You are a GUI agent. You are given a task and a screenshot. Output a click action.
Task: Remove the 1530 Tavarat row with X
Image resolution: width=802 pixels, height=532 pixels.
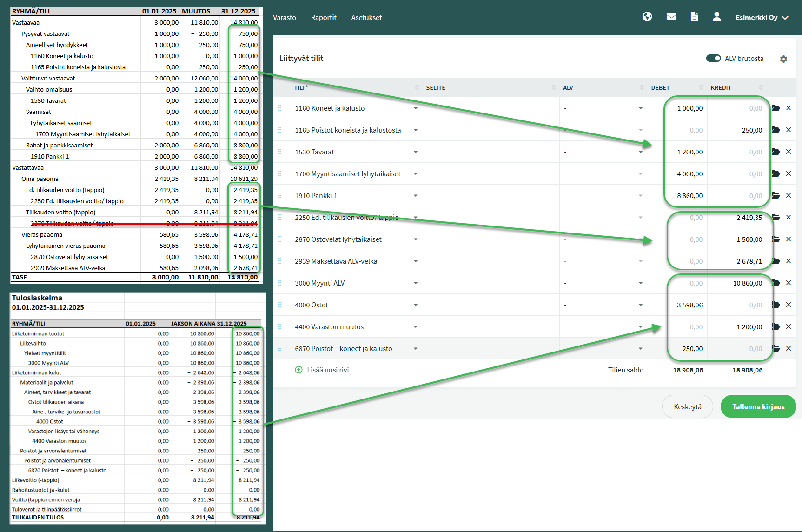coord(789,152)
